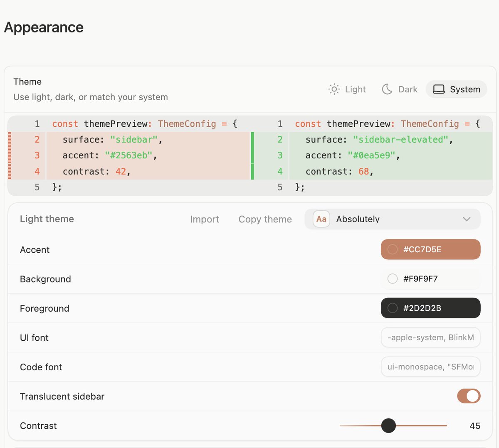499x448 pixels.
Task: Click Import theme button
Action: tap(205, 219)
